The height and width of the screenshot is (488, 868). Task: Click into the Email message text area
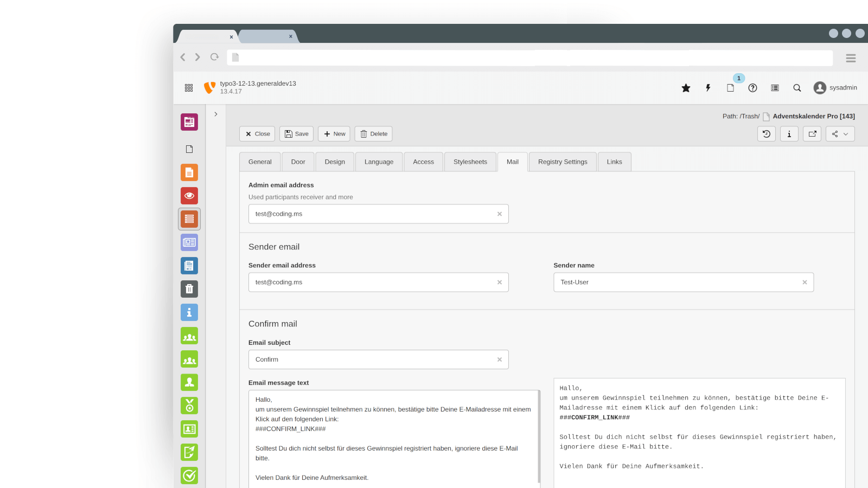393,439
